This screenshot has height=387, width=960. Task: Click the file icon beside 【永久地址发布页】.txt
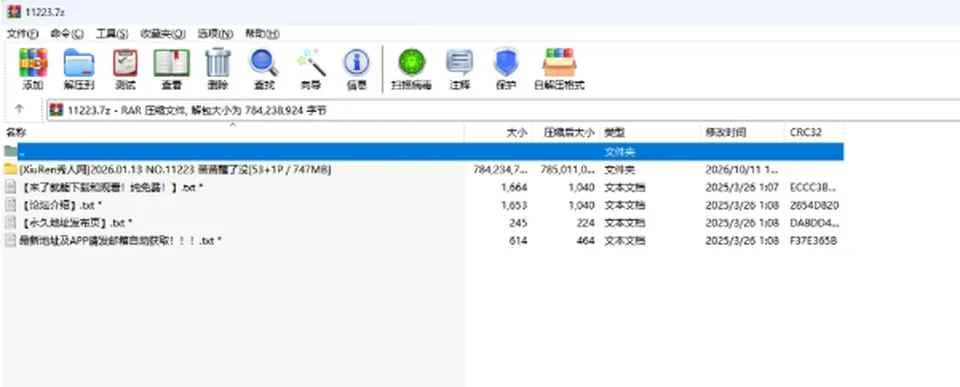[10, 222]
